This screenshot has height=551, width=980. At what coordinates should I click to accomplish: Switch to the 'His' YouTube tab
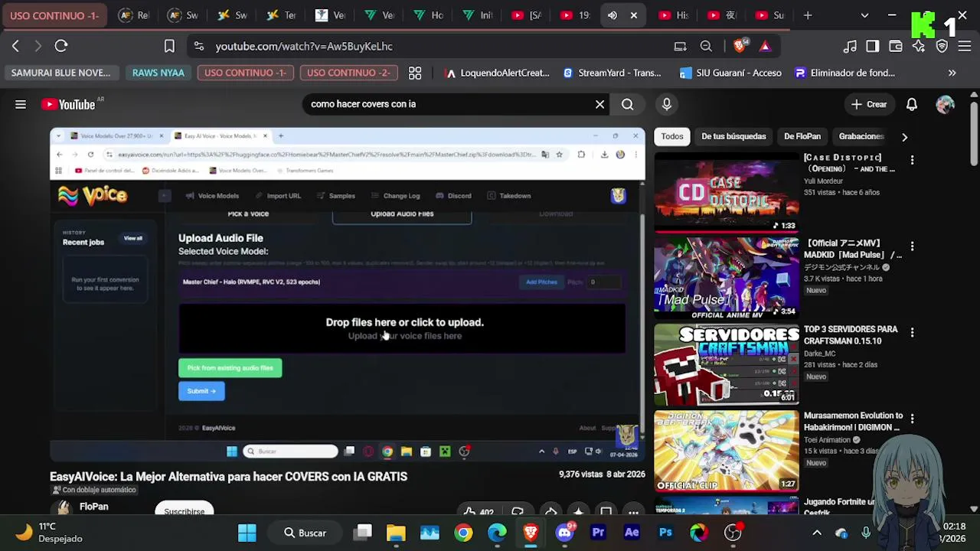(674, 15)
